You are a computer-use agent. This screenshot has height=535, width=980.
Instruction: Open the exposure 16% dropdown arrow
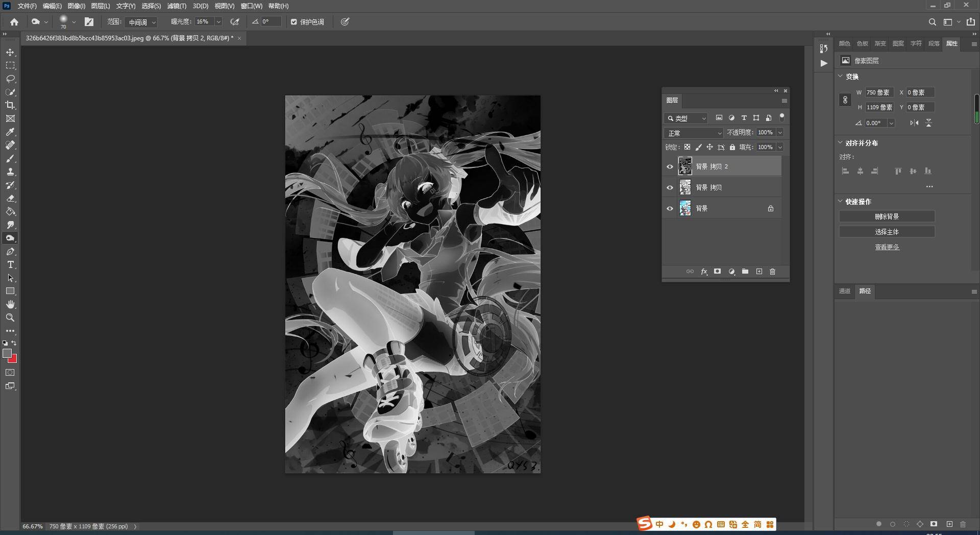[x=218, y=22]
